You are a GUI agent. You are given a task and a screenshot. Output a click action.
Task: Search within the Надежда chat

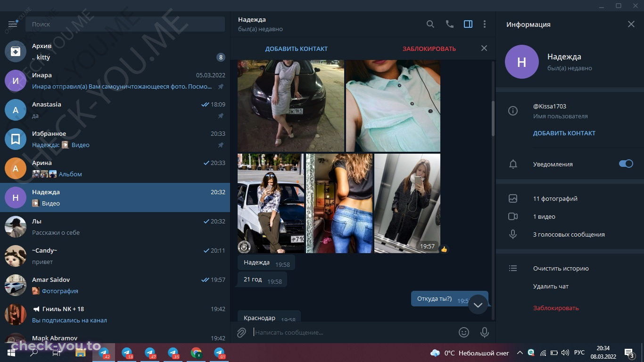click(x=430, y=24)
